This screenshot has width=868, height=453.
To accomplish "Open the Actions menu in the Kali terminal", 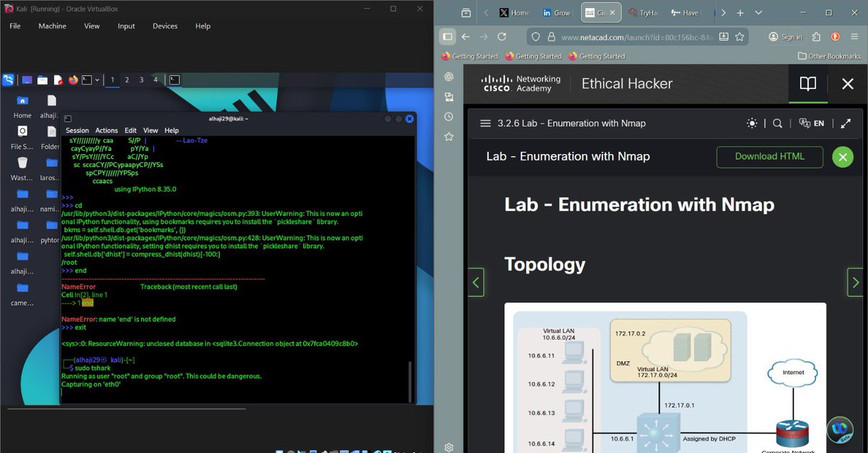I will (x=106, y=130).
